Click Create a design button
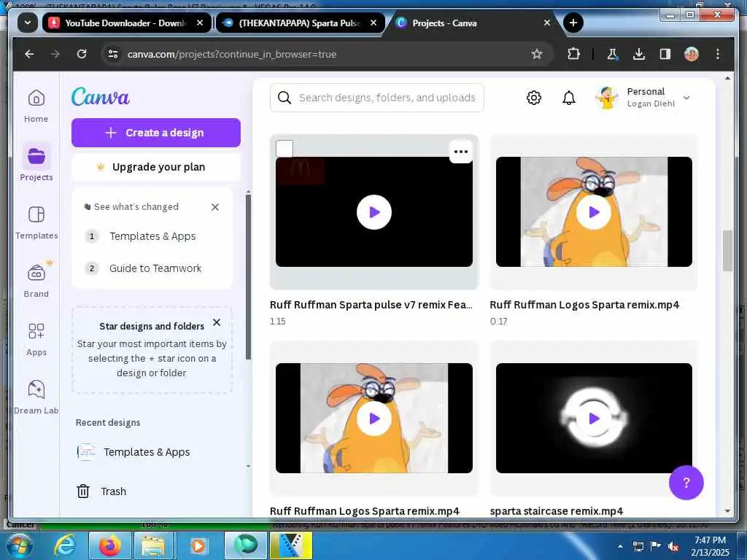 pyautogui.click(x=156, y=133)
